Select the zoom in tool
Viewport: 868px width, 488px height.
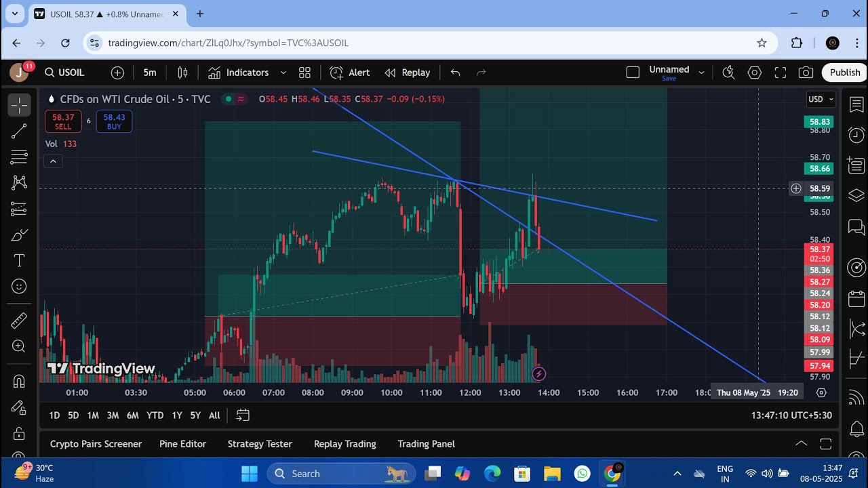click(x=19, y=346)
